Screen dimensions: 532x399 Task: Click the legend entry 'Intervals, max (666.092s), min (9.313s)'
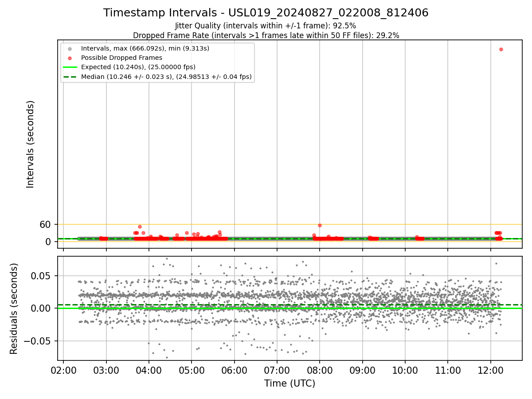145,48
